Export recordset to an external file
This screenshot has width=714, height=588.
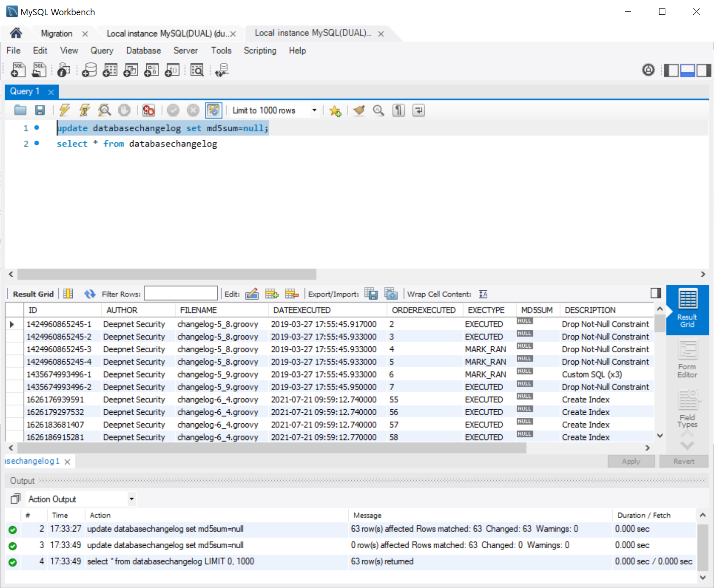coord(371,294)
